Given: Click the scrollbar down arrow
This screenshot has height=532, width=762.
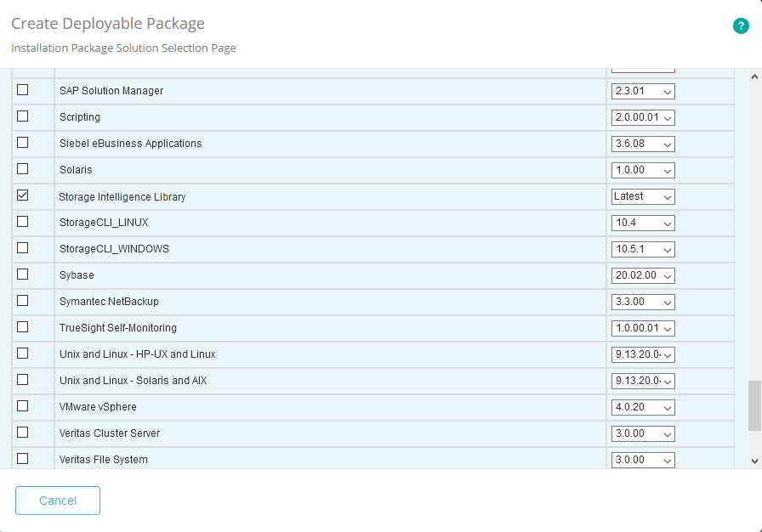Looking at the screenshot, I should (x=753, y=459).
